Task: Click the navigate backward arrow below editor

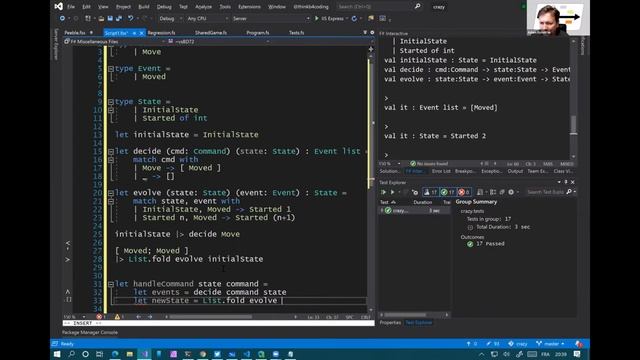Action: [139, 316]
